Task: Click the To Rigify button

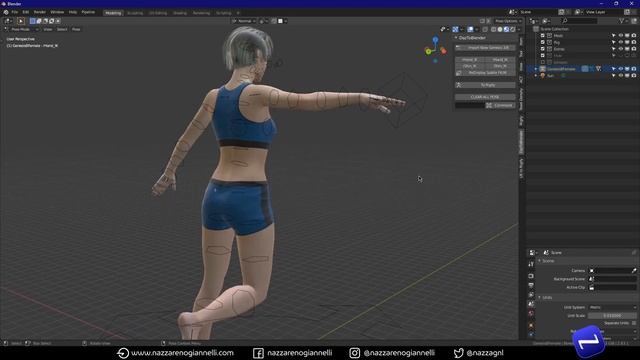Action: [485, 85]
